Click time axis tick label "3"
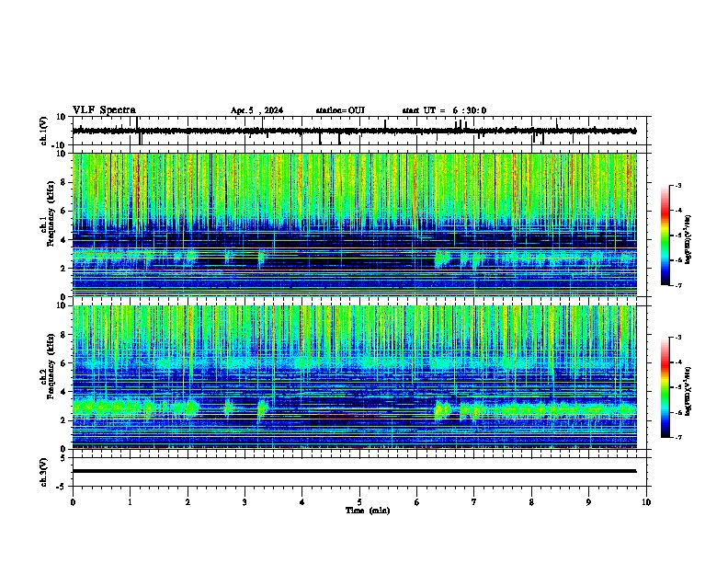The image size is (728, 563). tap(245, 502)
